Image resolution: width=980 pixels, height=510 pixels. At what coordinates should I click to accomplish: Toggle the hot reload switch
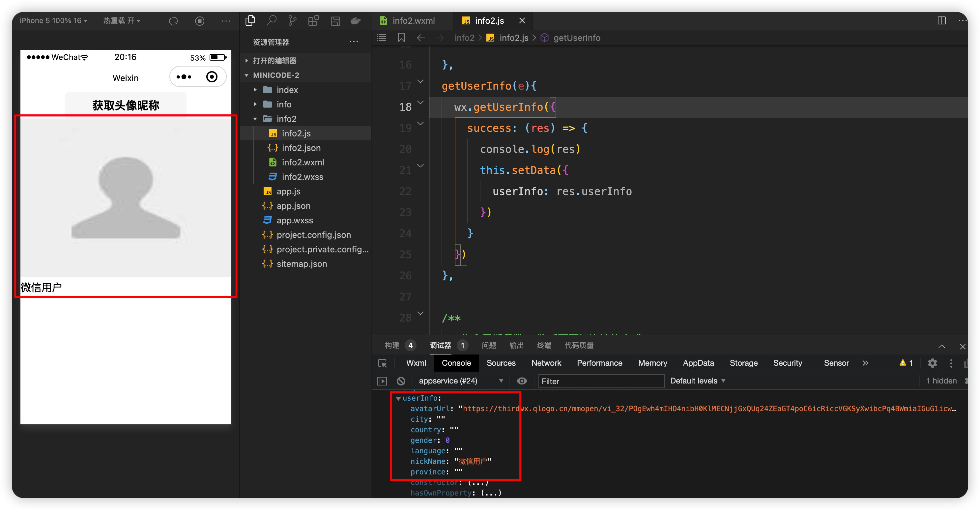click(119, 20)
